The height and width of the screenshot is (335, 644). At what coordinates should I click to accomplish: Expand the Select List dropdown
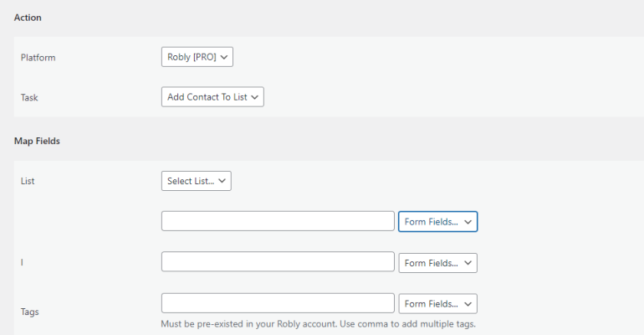(197, 181)
